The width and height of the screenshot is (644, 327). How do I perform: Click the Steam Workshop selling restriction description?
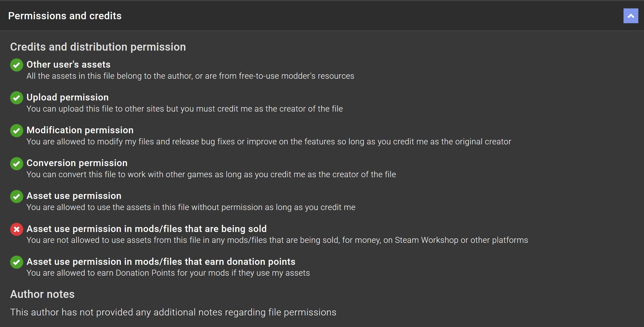coord(277,240)
